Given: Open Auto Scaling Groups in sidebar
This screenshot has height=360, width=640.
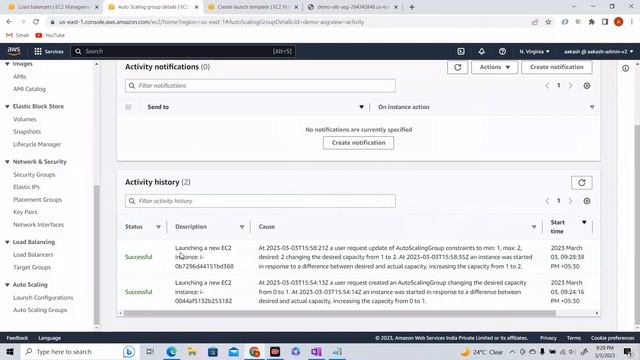Looking at the screenshot, I should [40, 310].
